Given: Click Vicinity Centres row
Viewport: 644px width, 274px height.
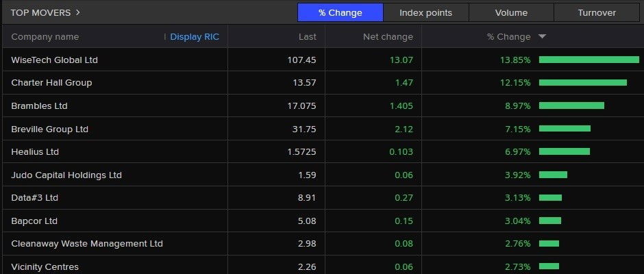Looking at the screenshot, I should [x=45, y=266].
